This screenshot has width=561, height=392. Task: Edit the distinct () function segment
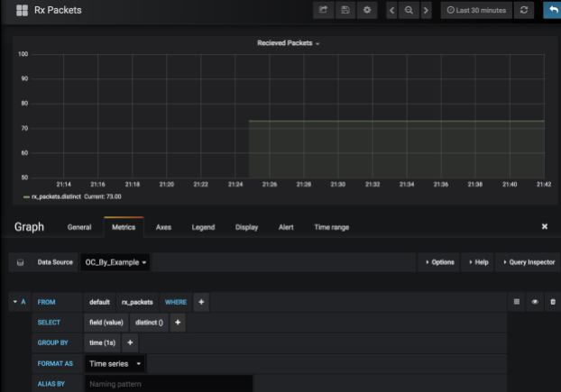pyautogui.click(x=149, y=323)
